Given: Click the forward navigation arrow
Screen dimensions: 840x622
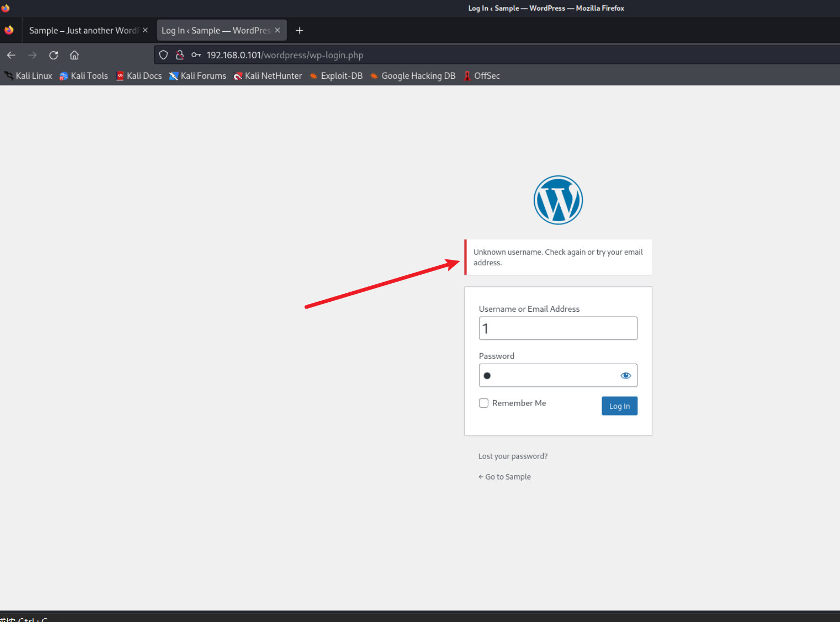Looking at the screenshot, I should point(32,55).
